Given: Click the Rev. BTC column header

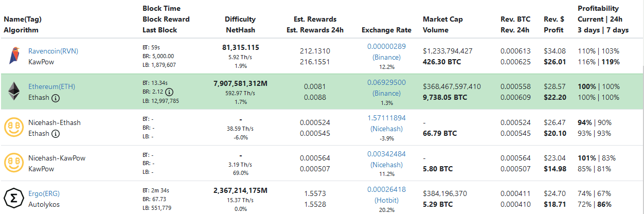Looking at the screenshot, I should click(515, 25).
